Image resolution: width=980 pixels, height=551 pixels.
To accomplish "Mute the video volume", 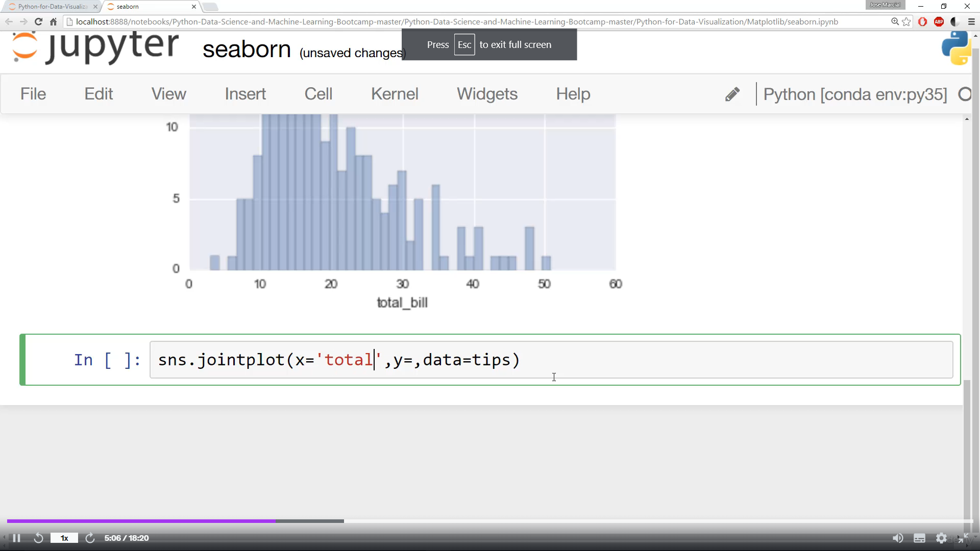I will 897,538.
